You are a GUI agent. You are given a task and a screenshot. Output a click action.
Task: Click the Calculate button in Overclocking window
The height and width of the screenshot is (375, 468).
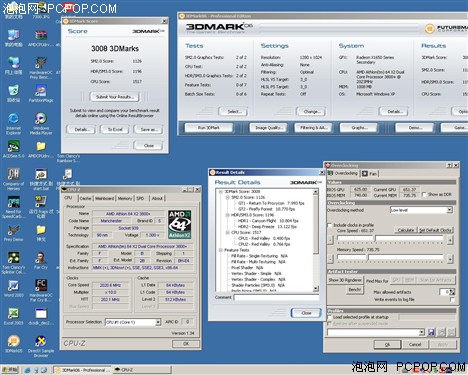[406, 230]
